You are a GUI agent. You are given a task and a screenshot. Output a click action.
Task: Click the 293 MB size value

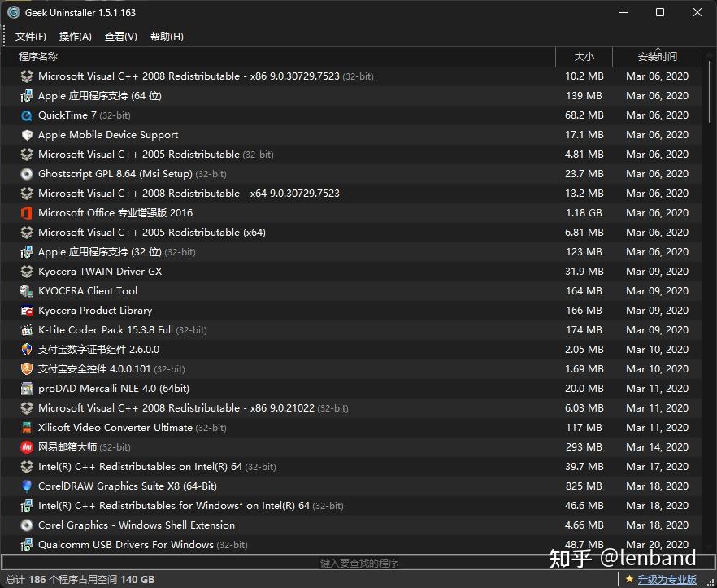pos(584,447)
